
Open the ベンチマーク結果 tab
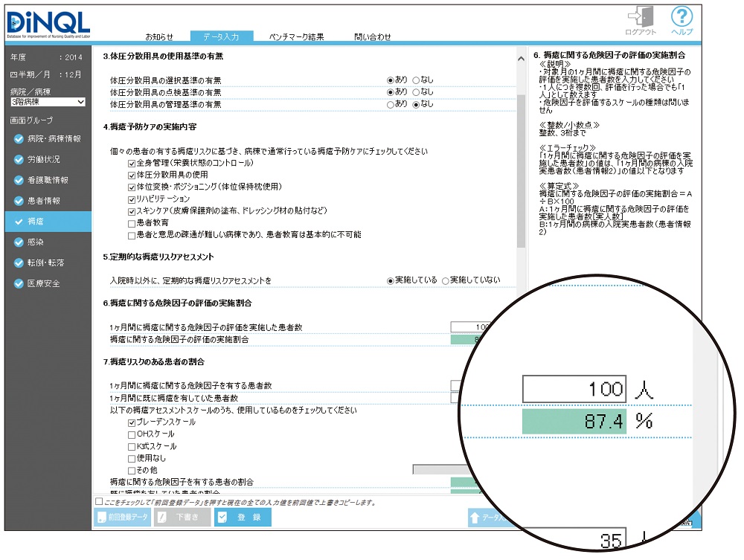(297, 36)
